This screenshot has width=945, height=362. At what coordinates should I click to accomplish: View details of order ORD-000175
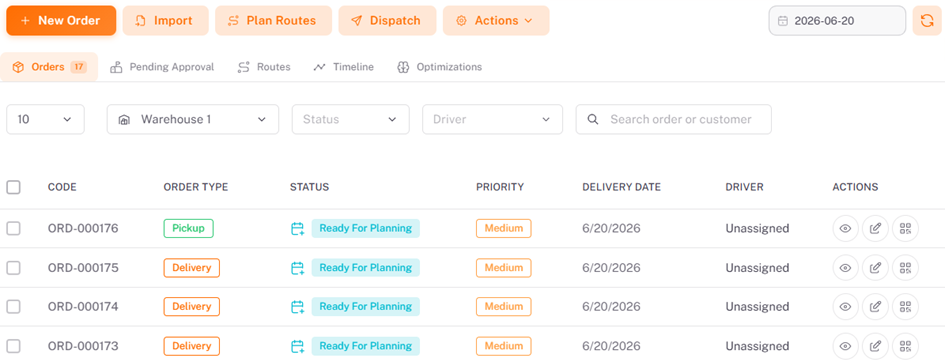(846, 268)
